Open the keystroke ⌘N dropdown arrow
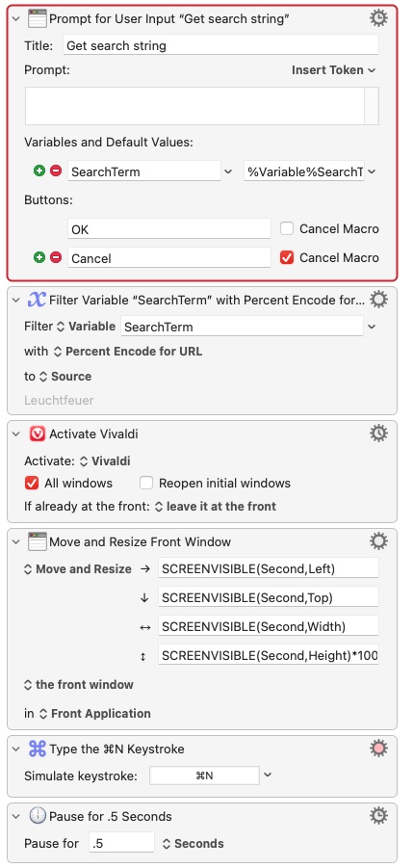The height and width of the screenshot is (868, 413). tap(268, 775)
